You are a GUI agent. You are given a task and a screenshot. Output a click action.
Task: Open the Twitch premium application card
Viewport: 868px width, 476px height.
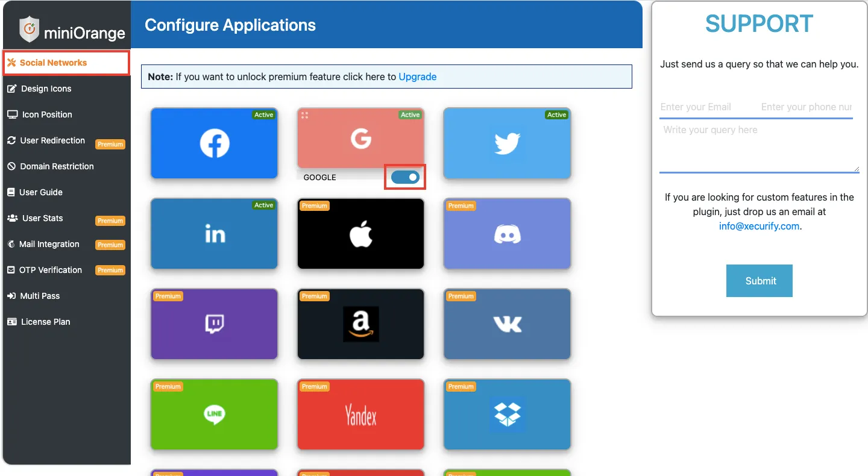point(214,324)
